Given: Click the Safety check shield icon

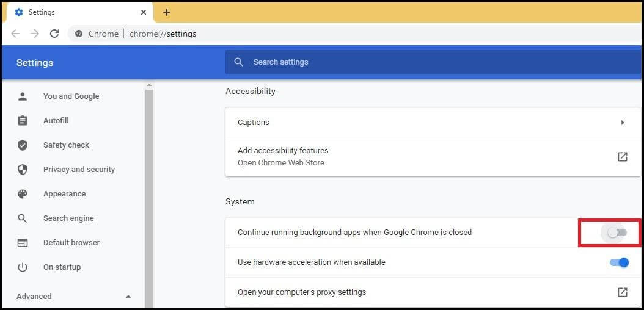Looking at the screenshot, I should tap(23, 145).
